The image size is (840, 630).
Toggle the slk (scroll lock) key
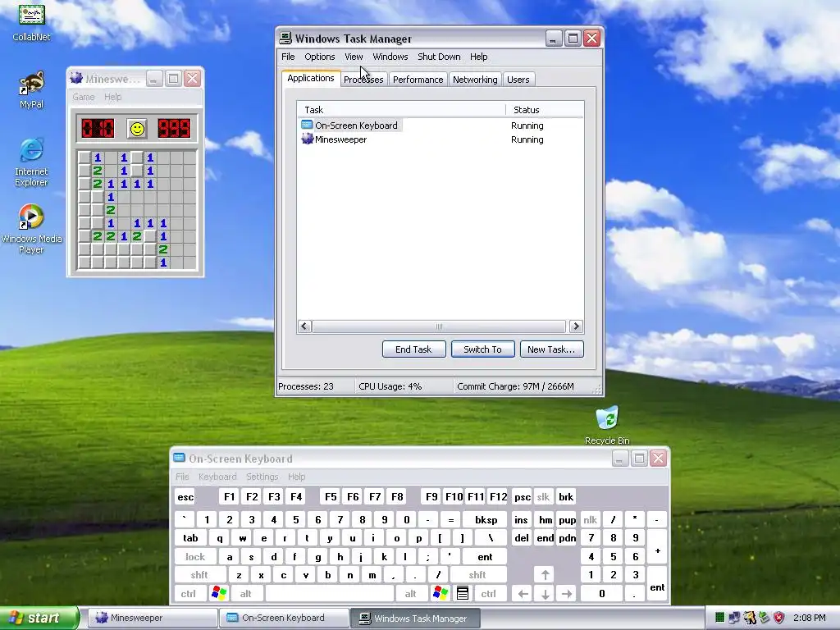pyautogui.click(x=543, y=497)
